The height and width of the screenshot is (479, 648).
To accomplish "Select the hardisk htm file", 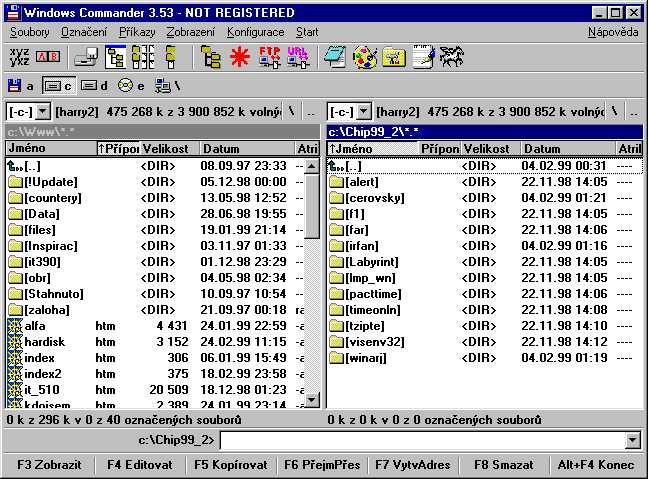I will (x=156, y=342).
